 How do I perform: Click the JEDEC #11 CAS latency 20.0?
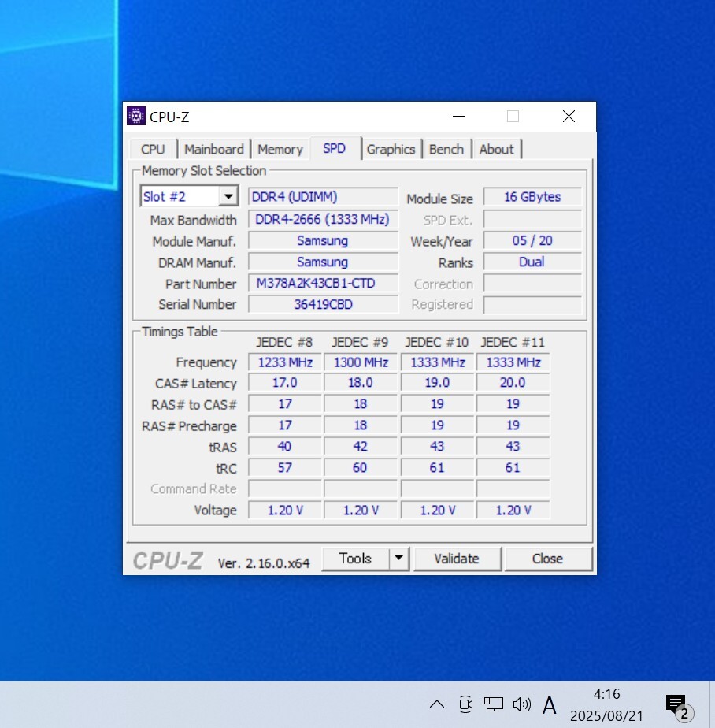pos(513,383)
